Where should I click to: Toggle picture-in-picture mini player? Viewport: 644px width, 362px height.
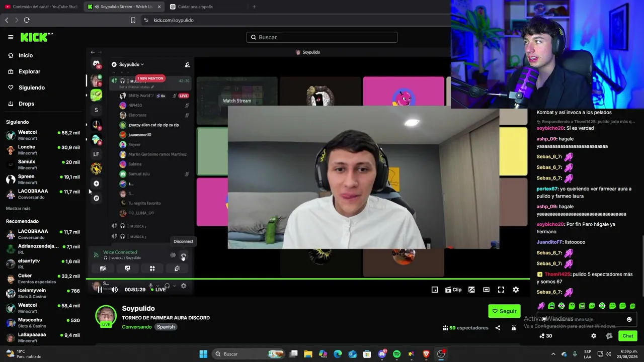435,290
